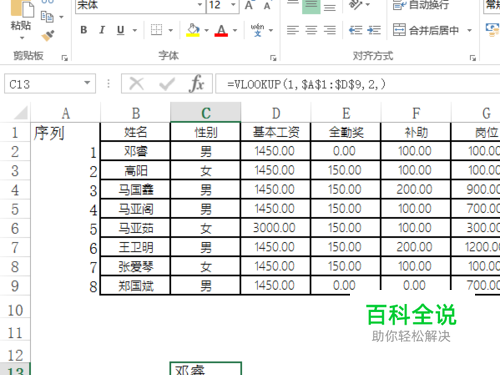Click 合并后居中 merge and center

click(426, 30)
